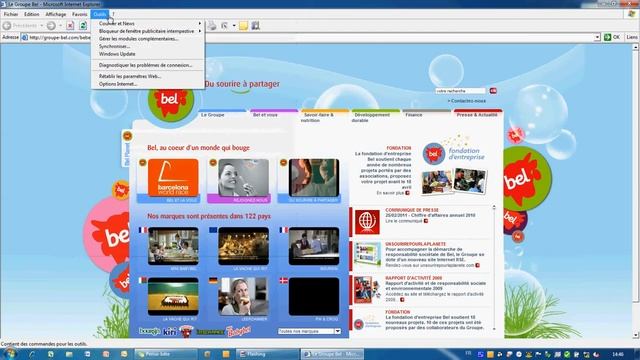The height and width of the screenshot is (360, 640).
Task: Play the La Vache qui rit Europe video
Action: pos(243,246)
